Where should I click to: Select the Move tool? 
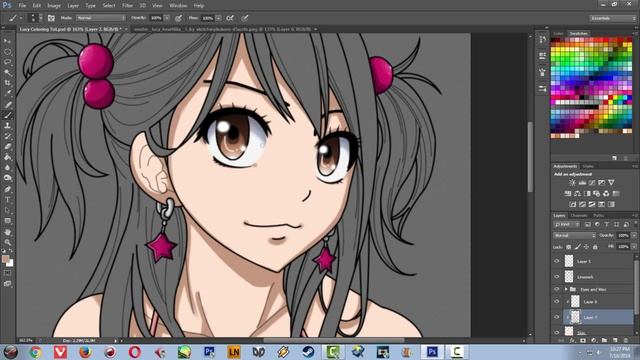(x=7, y=41)
